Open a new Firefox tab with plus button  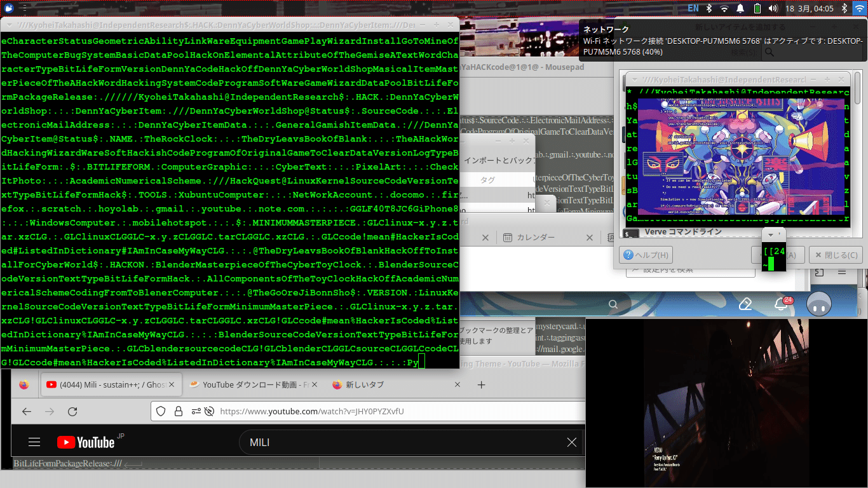(481, 384)
